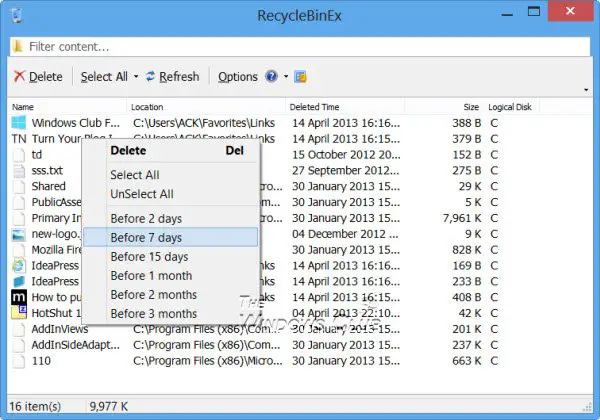600x420 pixels.
Task: Click the text document icon of sss.txt
Action: tap(19, 171)
